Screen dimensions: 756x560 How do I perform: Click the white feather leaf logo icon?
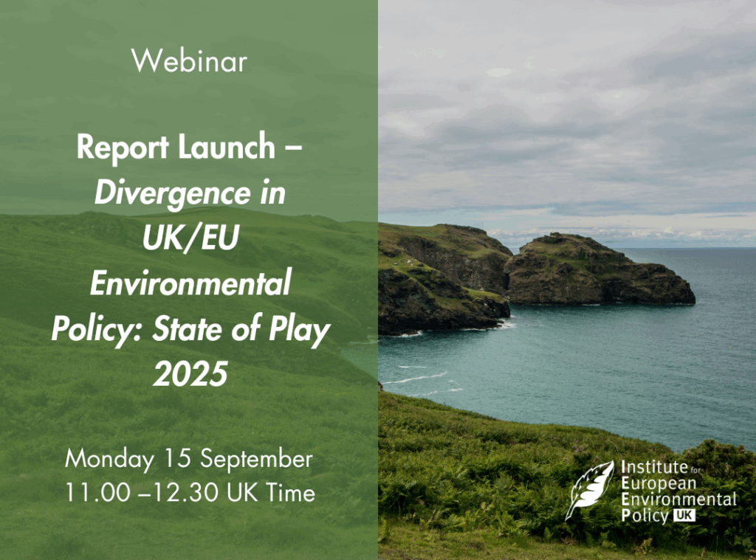click(x=589, y=490)
